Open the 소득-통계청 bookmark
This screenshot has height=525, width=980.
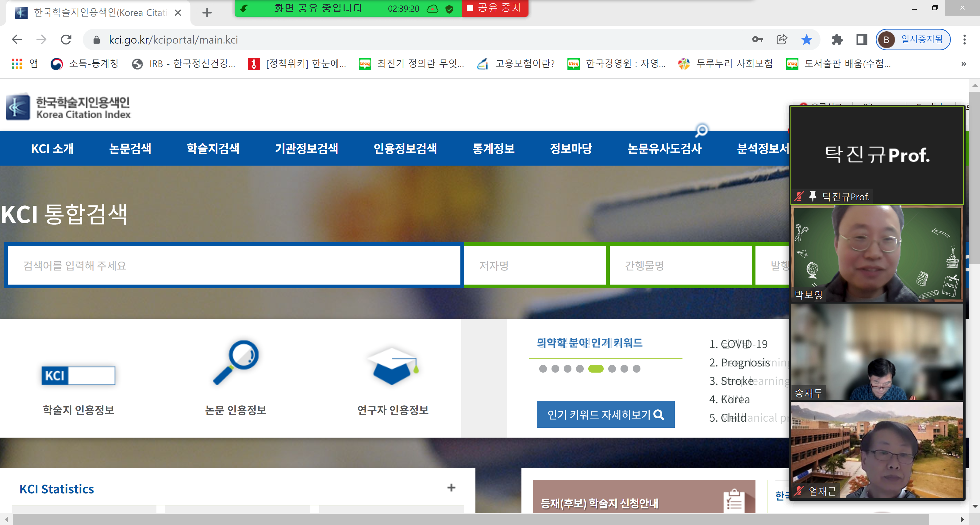click(85, 63)
